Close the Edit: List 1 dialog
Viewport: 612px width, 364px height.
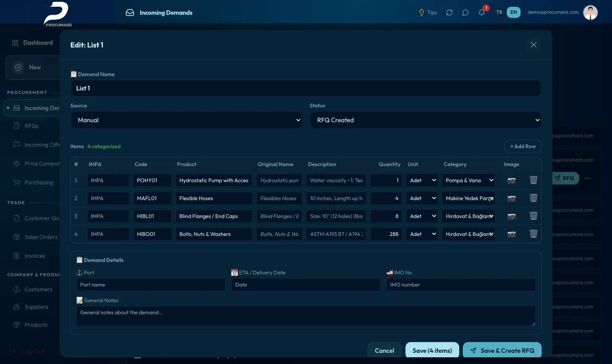[x=533, y=45]
